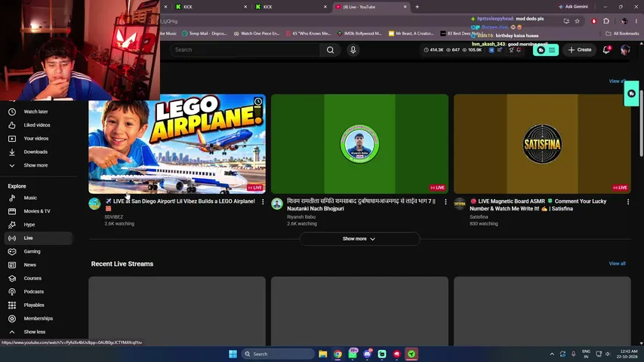Open LIVE Magnetic Board ASMR video title
Image resolution: width=644 pixels, height=362 pixels.
click(x=538, y=205)
